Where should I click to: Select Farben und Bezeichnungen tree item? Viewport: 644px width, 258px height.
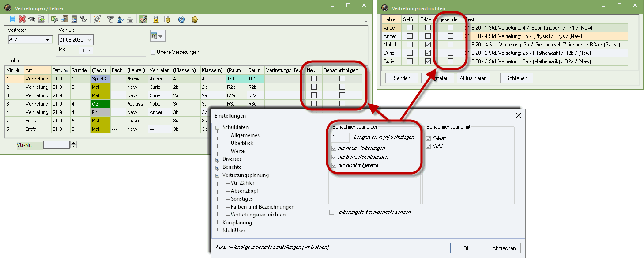coord(262,207)
